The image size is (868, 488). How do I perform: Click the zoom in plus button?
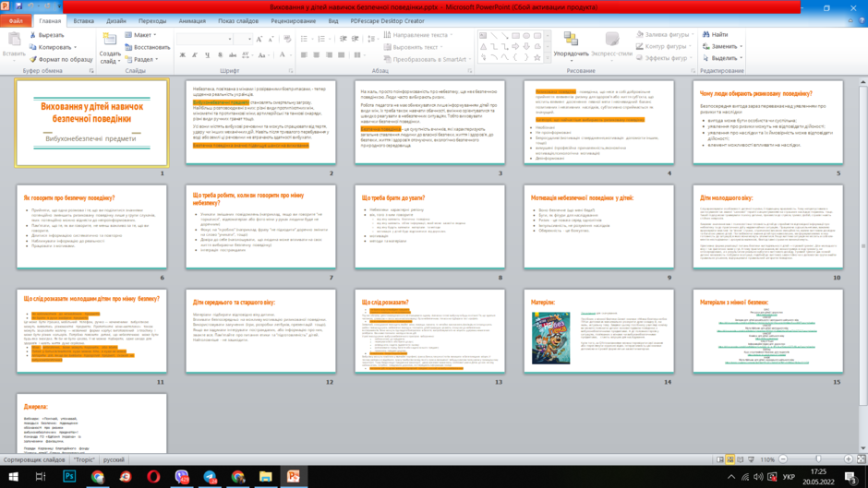pyautogui.click(x=848, y=459)
